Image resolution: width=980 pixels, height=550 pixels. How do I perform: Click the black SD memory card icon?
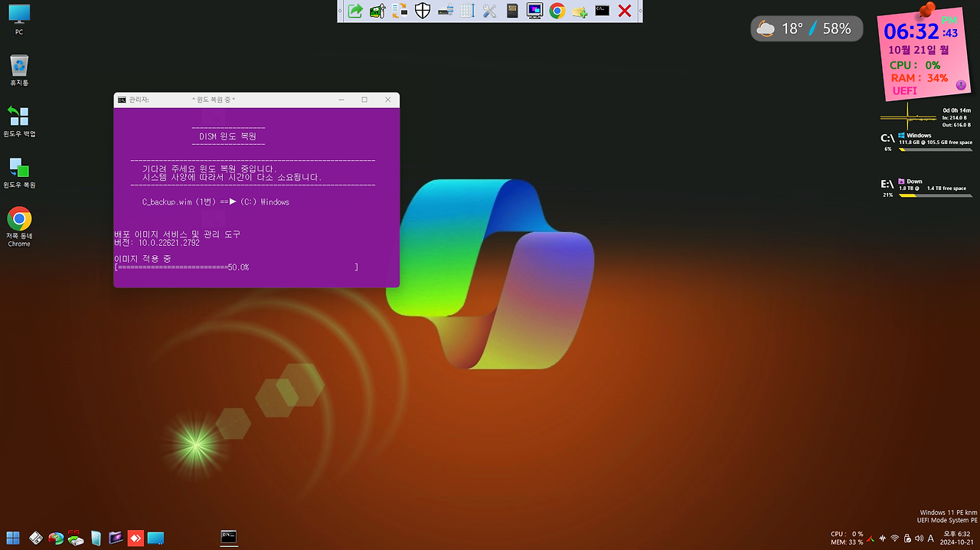512,11
